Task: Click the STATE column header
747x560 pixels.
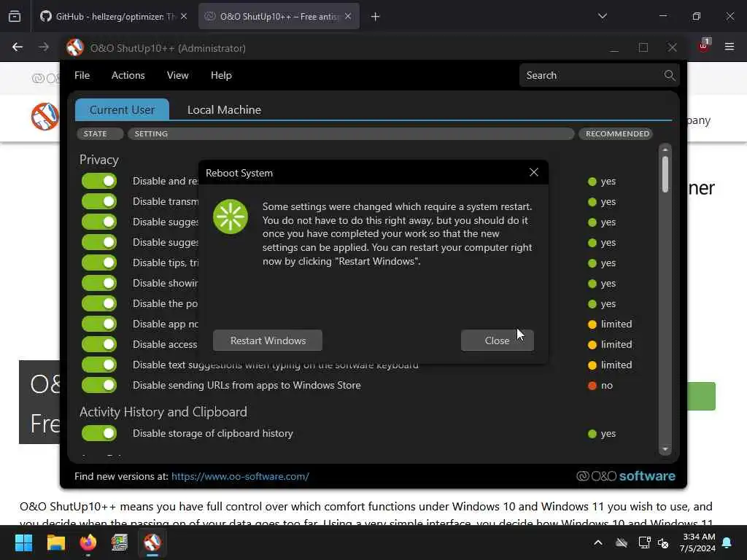Action: coord(99,134)
